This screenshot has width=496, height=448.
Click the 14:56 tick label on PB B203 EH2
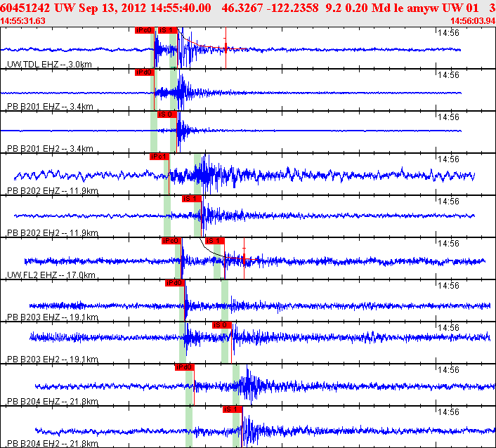(x=448, y=328)
